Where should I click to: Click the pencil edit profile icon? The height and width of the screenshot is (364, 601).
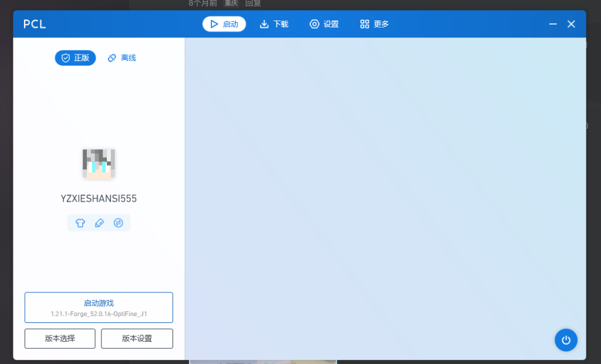click(x=99, y=223)
